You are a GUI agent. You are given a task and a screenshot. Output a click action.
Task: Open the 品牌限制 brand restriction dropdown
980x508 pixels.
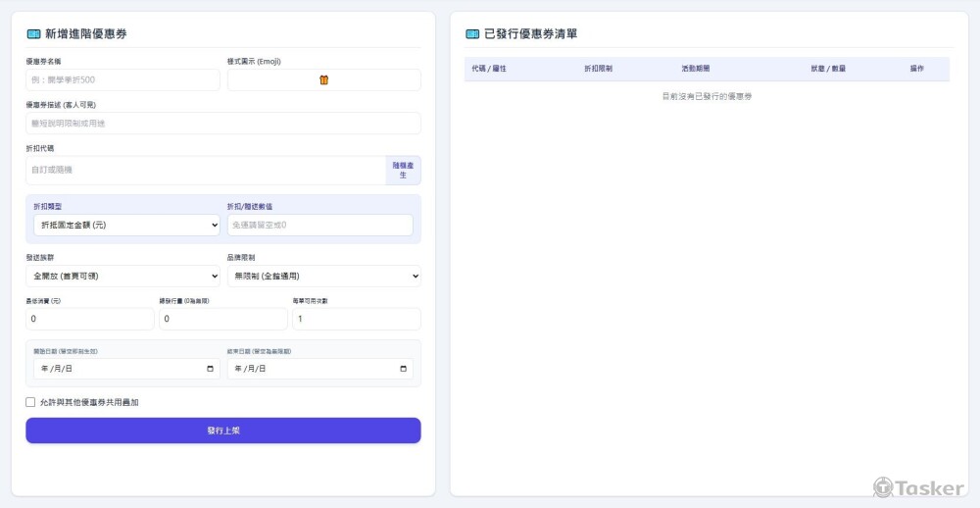[x=323, y=276]
